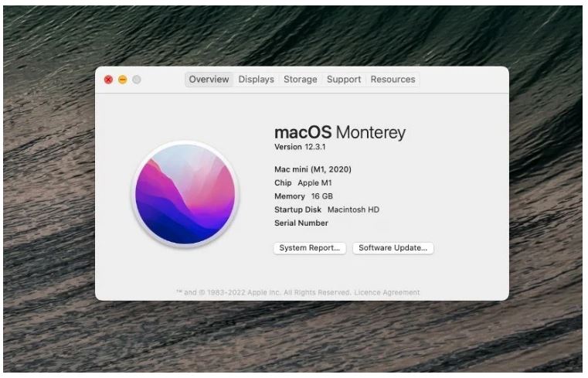The image size is (588, 378).
Task: Select the Version 12.3.1 text
Action: 300,147
